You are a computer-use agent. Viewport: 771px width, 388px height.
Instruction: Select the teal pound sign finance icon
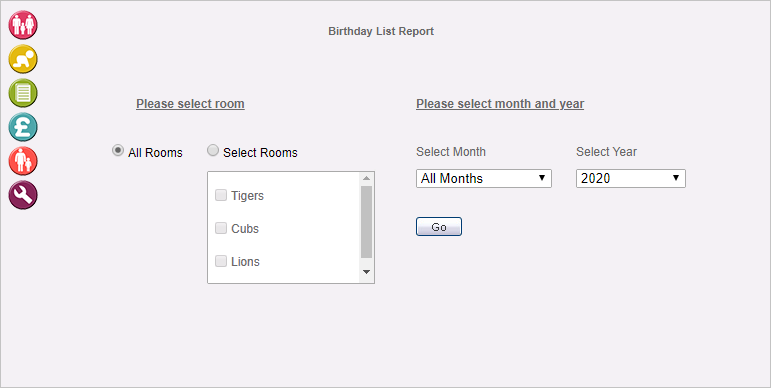23,127
